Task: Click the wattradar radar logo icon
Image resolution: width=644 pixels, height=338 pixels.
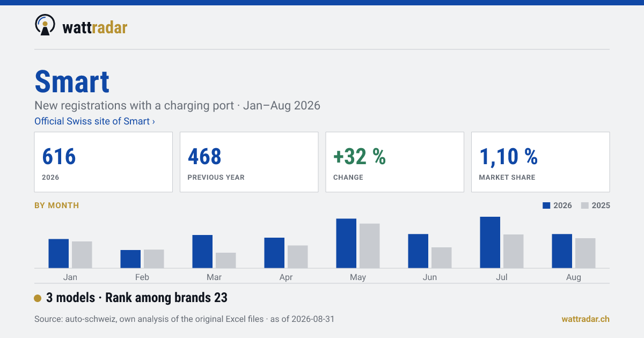Action: (45, 25)
